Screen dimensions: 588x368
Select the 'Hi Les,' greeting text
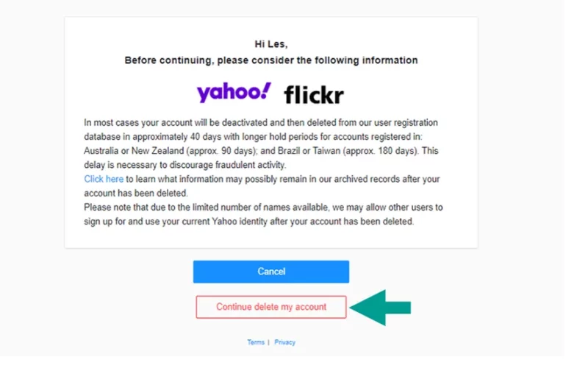[270, 44]
